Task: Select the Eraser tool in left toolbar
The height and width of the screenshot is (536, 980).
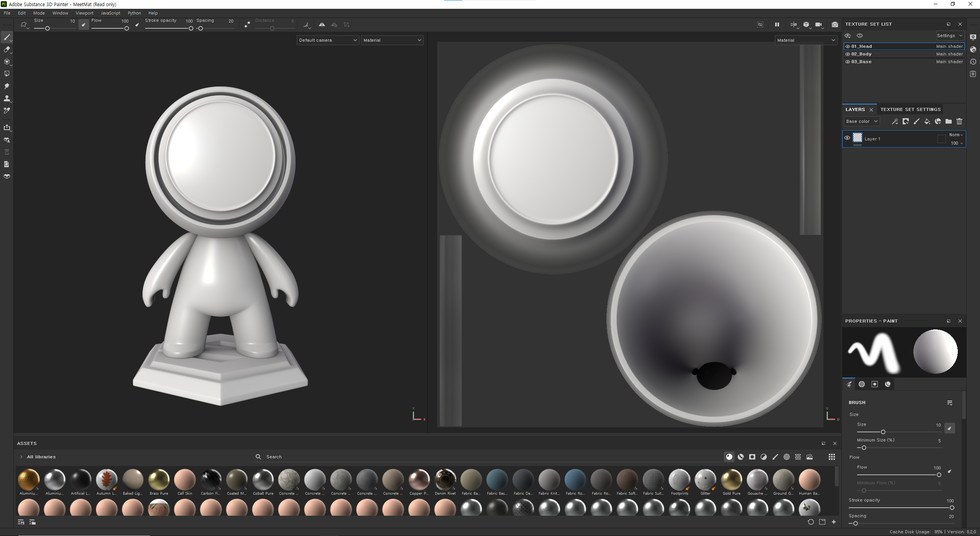Action: point(7,49)
